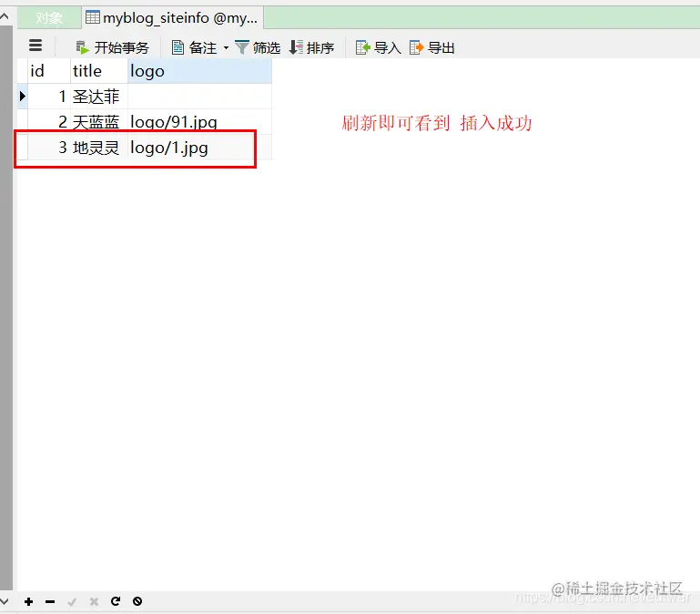Image resolution: width=700 pixels, height=614 pixels.
Task: Click the id column header
Action: point(49,71)
